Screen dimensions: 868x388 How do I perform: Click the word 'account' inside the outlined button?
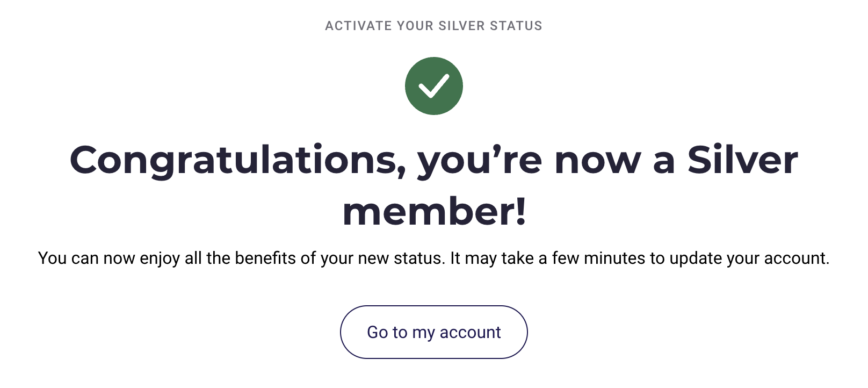(470, 333)
